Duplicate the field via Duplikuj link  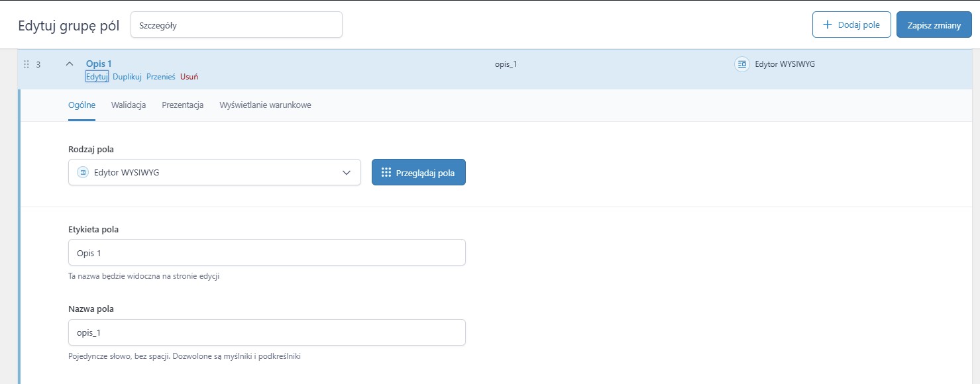point(127,77)
